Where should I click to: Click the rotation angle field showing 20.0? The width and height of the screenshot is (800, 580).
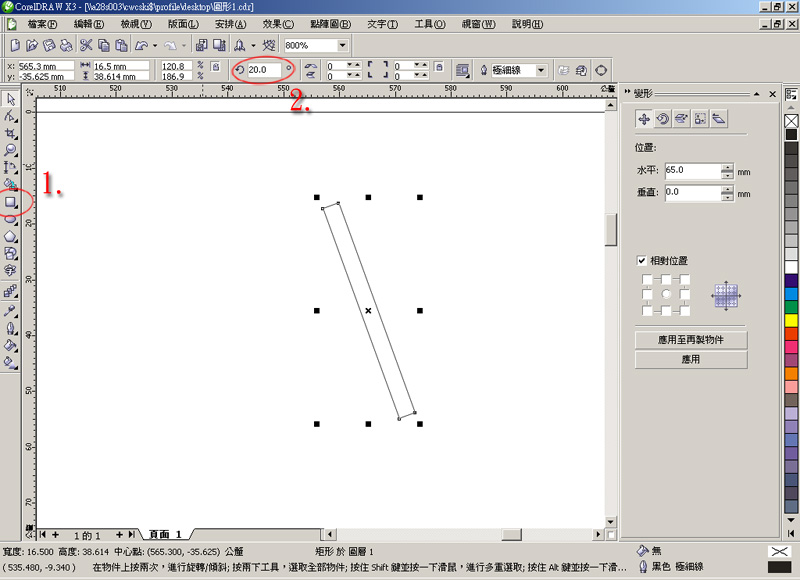[x=263, y=70]
